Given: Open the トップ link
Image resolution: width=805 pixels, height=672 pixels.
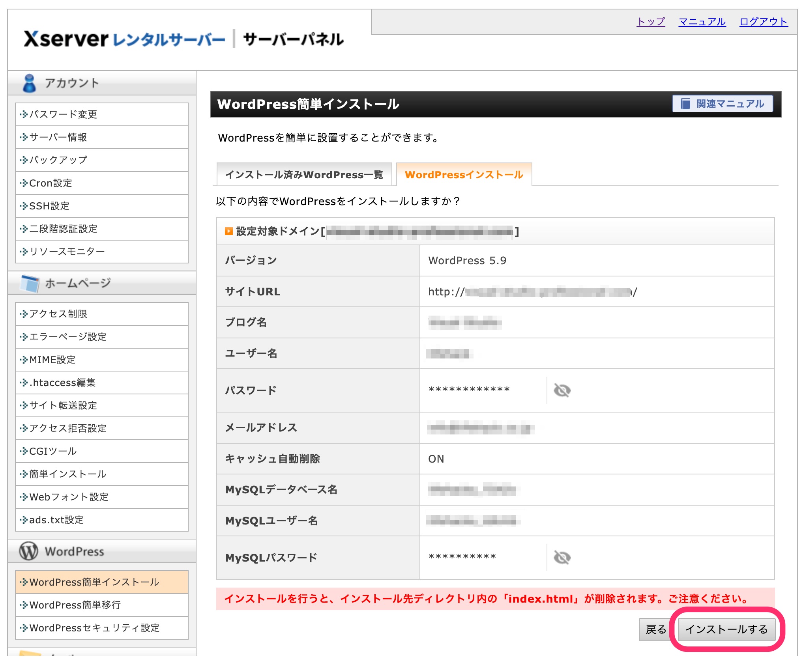Looking at the screenshot, I should click(651, 21).
